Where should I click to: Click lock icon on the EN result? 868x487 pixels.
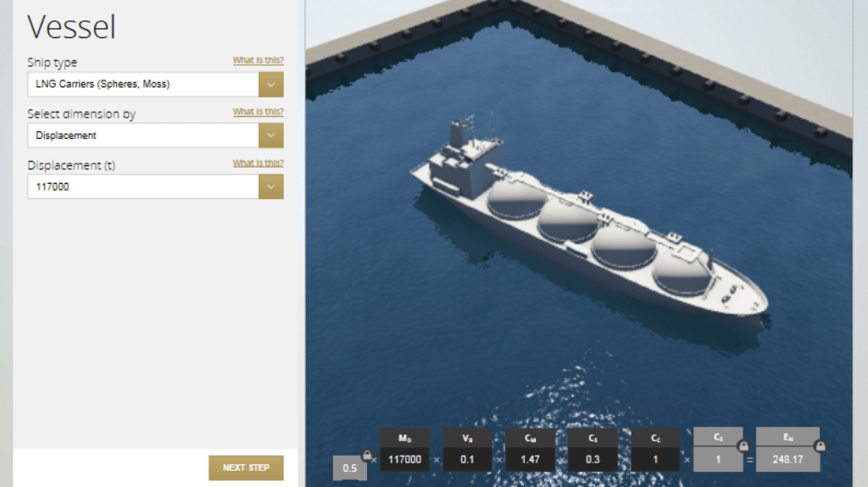pos(820,445)
